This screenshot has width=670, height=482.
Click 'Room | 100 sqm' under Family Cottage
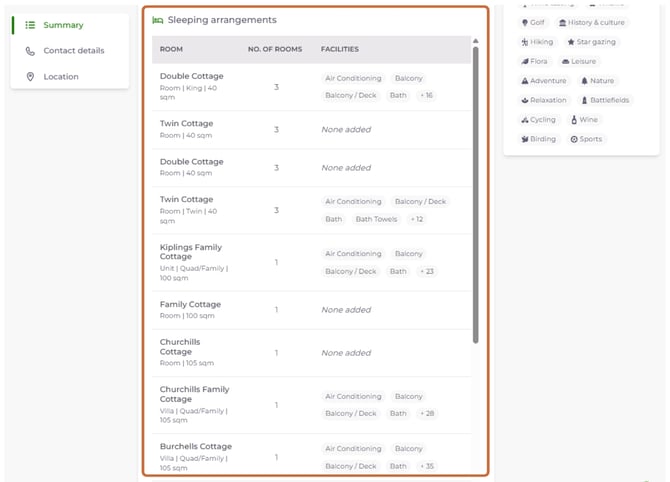pos(187,316)
